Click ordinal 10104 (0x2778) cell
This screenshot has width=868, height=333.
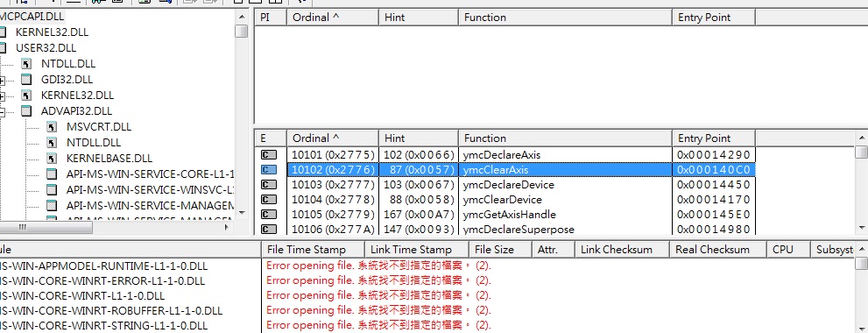(x=333, y=200)
